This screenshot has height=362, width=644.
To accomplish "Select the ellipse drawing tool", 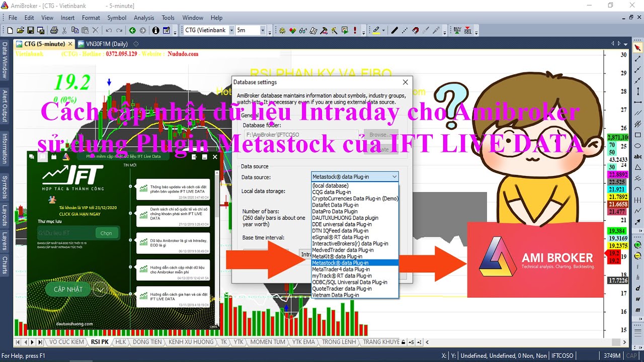I will pos(638,145).
